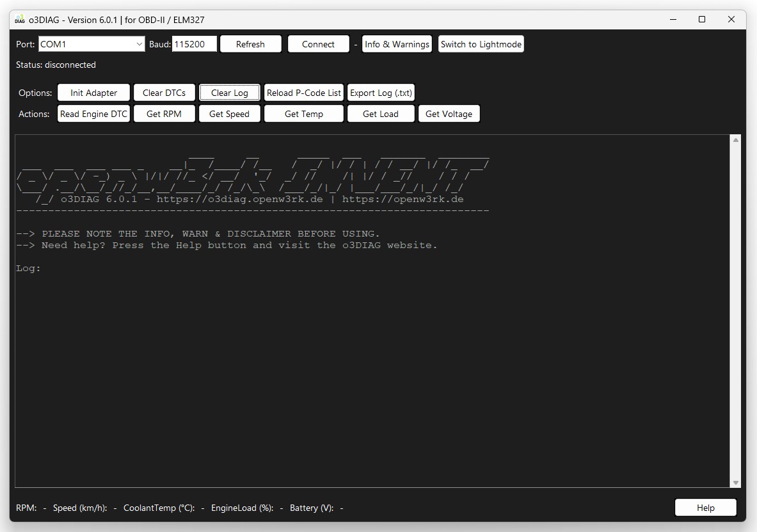Export the log as a .txt file
This screenshot has height=532, width=757.
(x=381, y=92)
